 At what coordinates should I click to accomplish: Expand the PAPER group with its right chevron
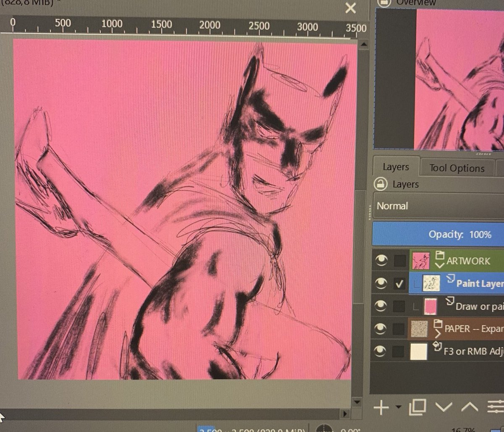438,334
